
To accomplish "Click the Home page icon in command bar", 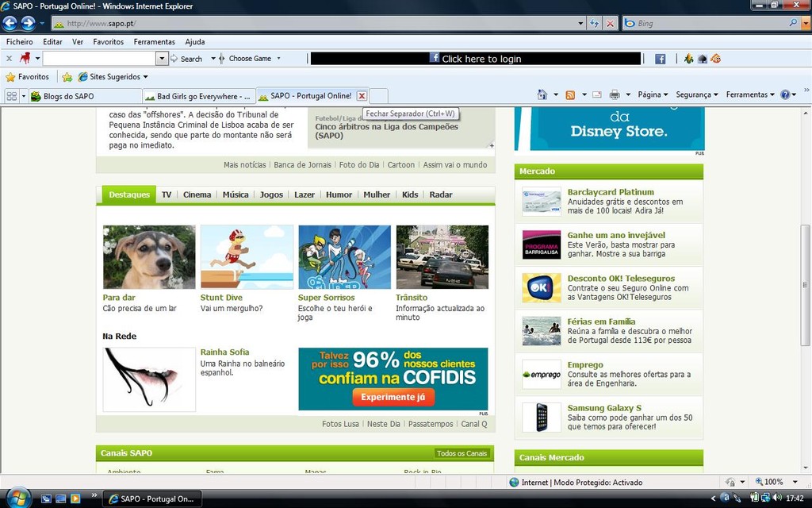I will point(542,94).
